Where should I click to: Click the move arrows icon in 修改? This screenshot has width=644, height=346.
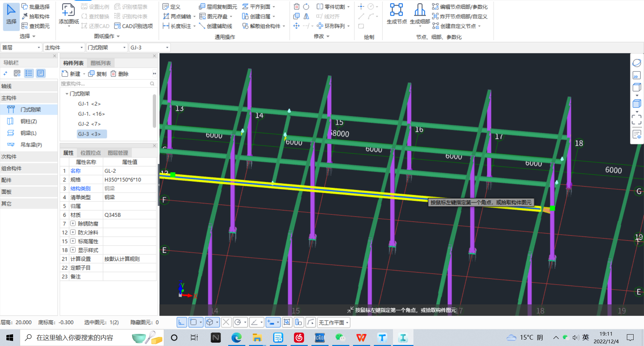[297, 26]
